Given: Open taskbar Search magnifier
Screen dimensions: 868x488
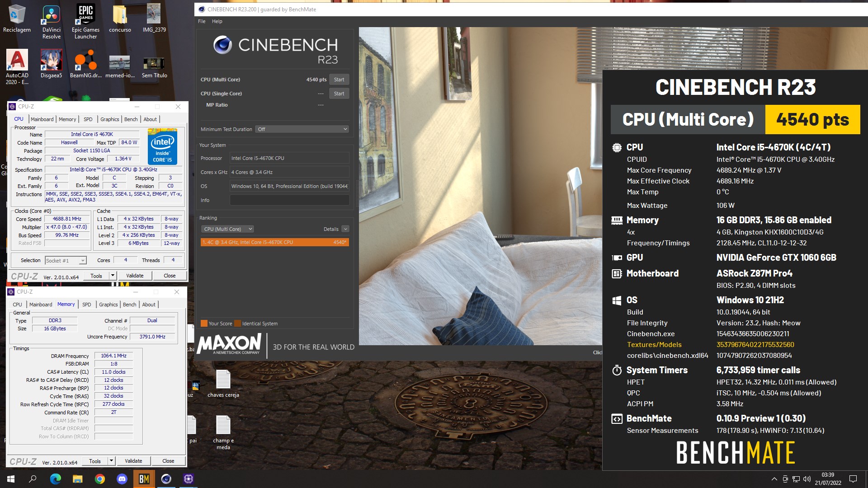Looking at the screenshot, I should pos(33,479).
